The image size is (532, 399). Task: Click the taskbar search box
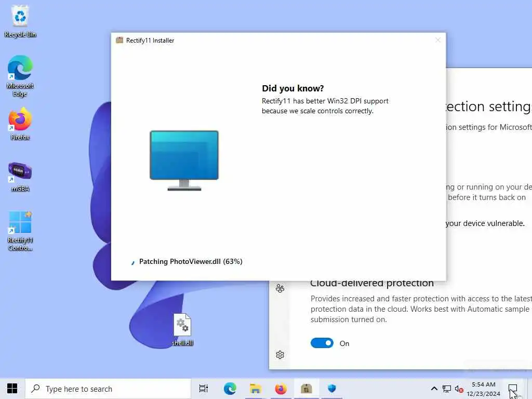pos(108,389)
